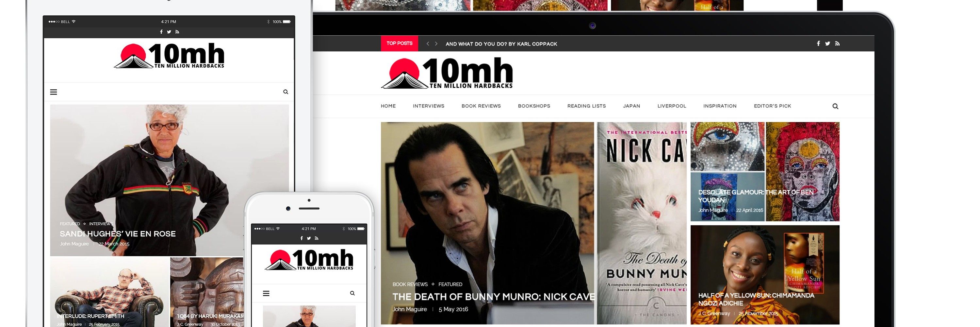Open 'Desolate Glamour: The Art of Ben Youdan' article
980x327 pixels.
(756, 196)
